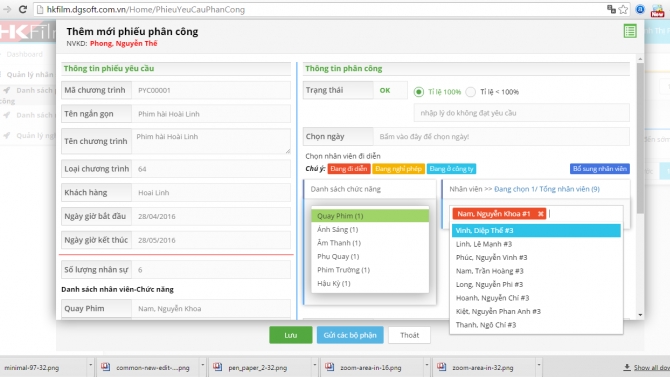
Task: Click Bổ sung nhân viên button
Action: pos(599,169)
